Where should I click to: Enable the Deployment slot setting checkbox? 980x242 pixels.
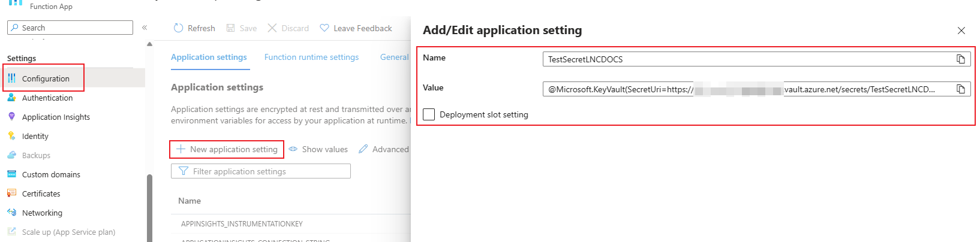[x=429, y=114]
